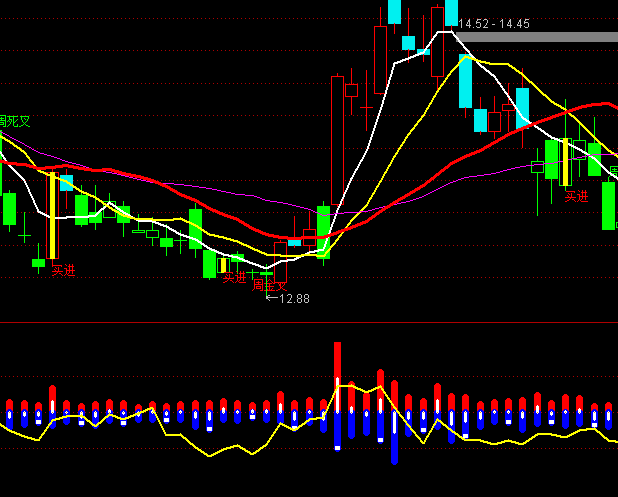The width and height of the screenshot is (618, 497).
Task: Click the 14.52 - 14.45 price range label
Action: 494,24
